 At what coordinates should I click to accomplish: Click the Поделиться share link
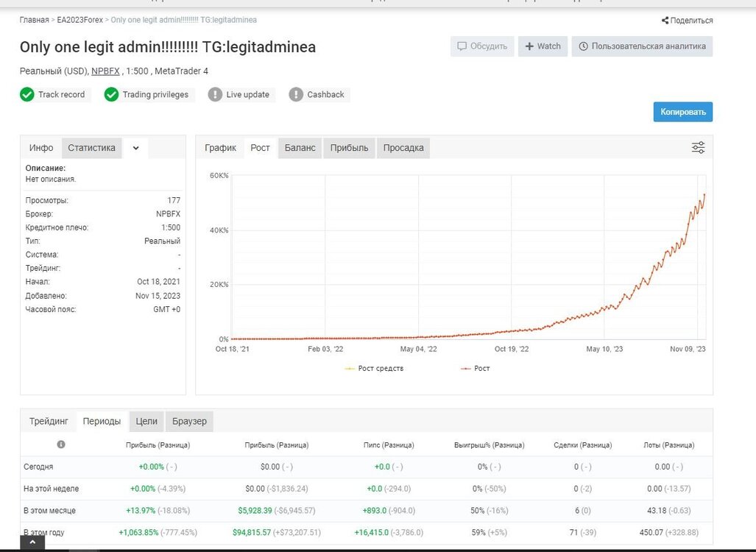(x=691, y=21)
